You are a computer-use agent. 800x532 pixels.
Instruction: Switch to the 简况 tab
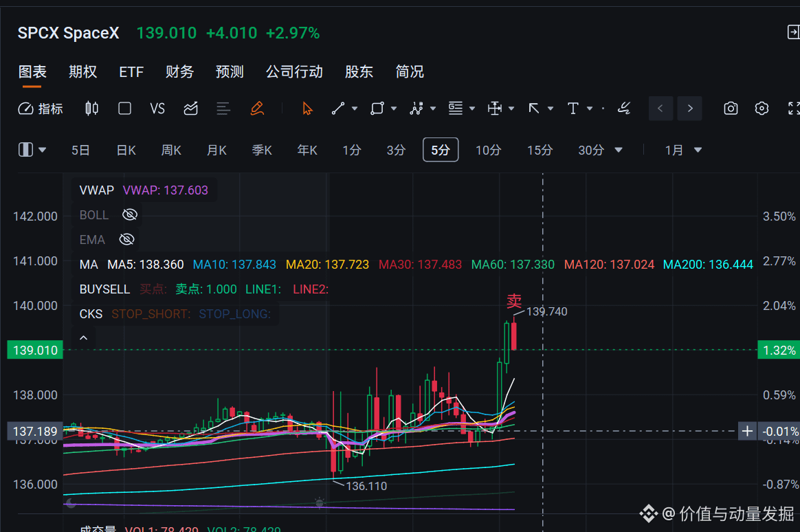pos(410,72)
